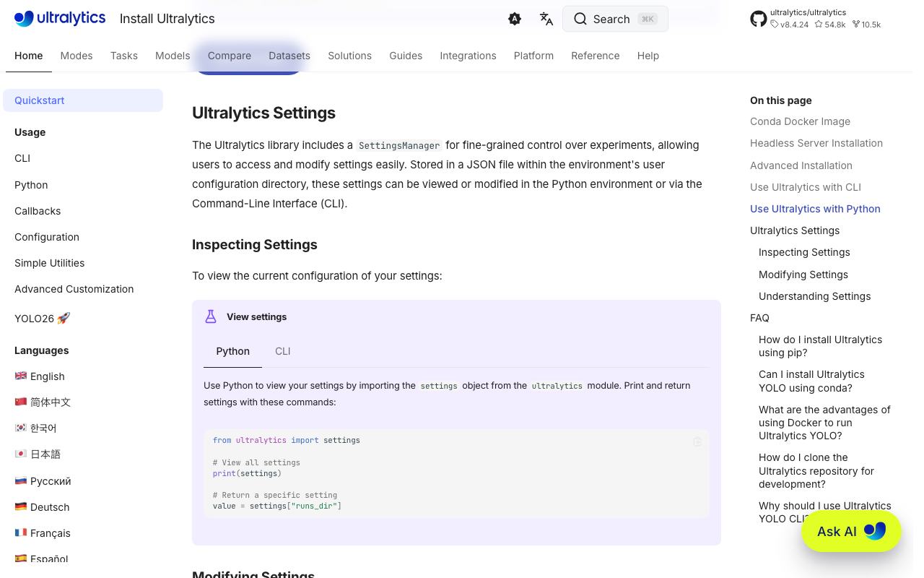The image size is (924, 578).
Task: Select the Python tab in View settings
Action: [232, 351]
